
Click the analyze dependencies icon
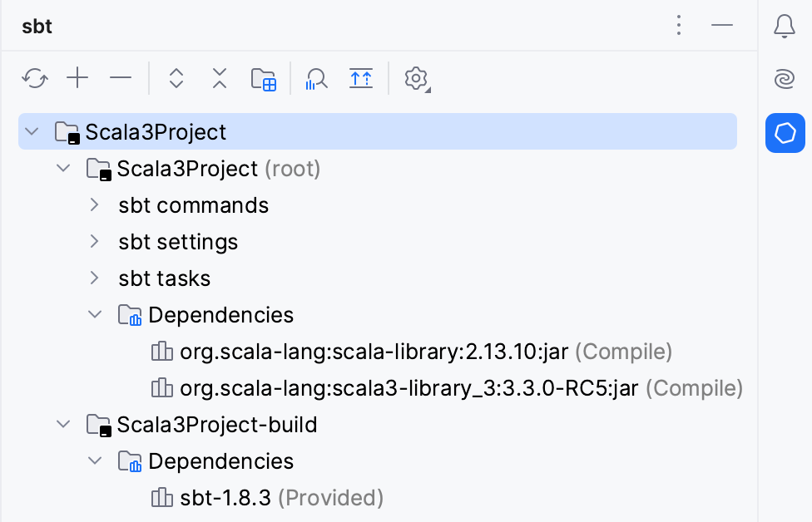(316, 79)
